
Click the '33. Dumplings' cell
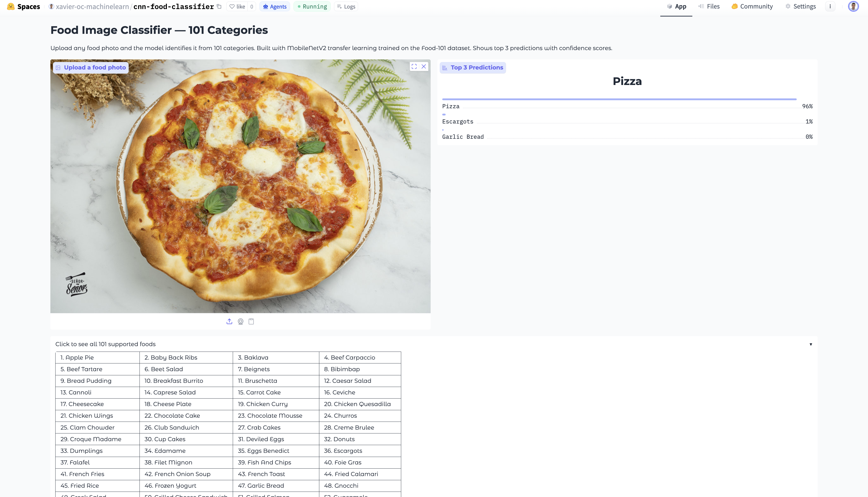[97, 451]
